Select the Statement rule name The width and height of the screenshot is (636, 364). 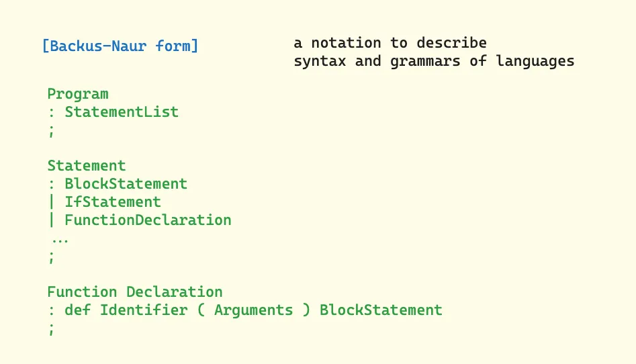86,166
